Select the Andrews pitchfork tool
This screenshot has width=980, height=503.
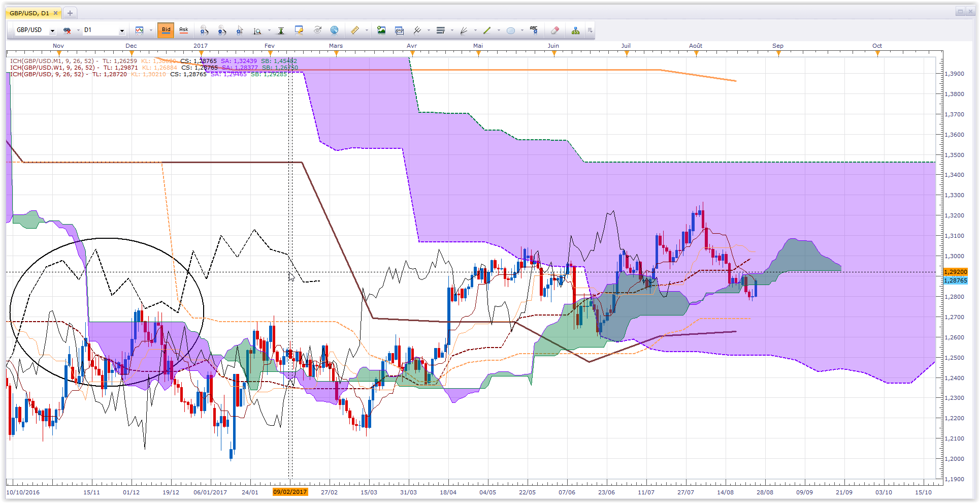click(x=417, y=30)
